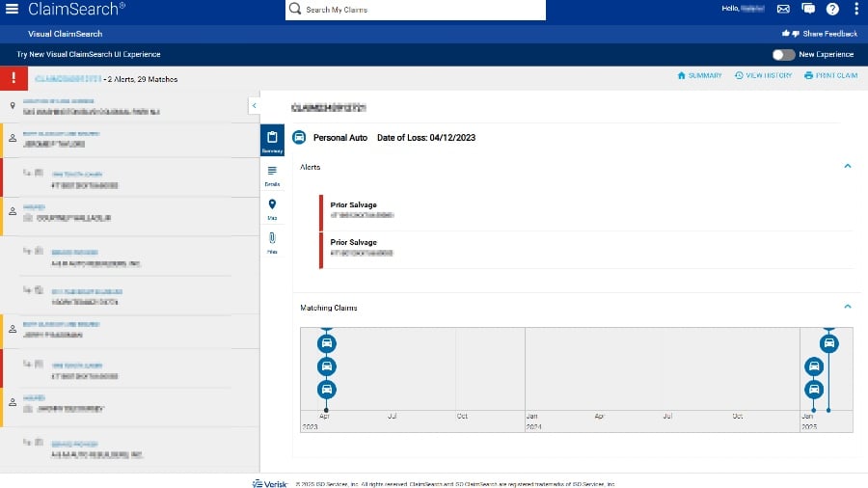Image resolution: width=868 pixels, height=488 pixels.
Task: Collapse the left panel with chevron
Action: click(x=254, y=106)
